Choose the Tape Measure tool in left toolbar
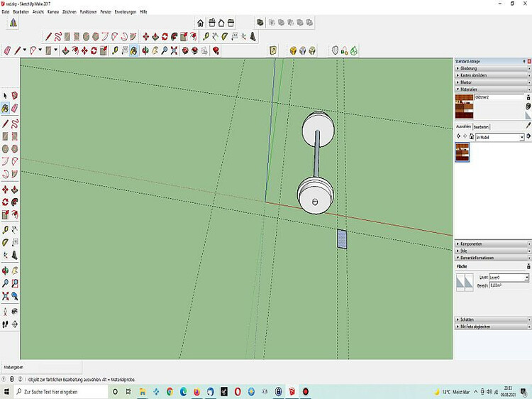This screenshot has width=532, height=399. (x=6, y=230)
